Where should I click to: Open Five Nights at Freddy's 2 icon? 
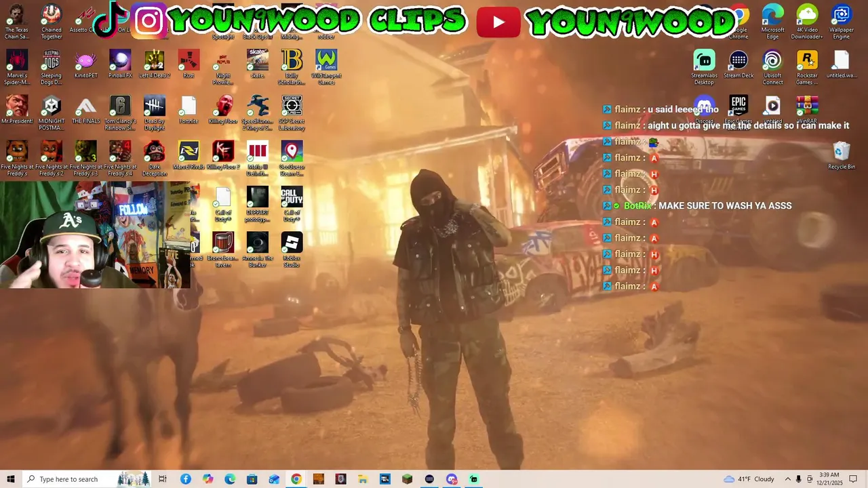point(52,159)
